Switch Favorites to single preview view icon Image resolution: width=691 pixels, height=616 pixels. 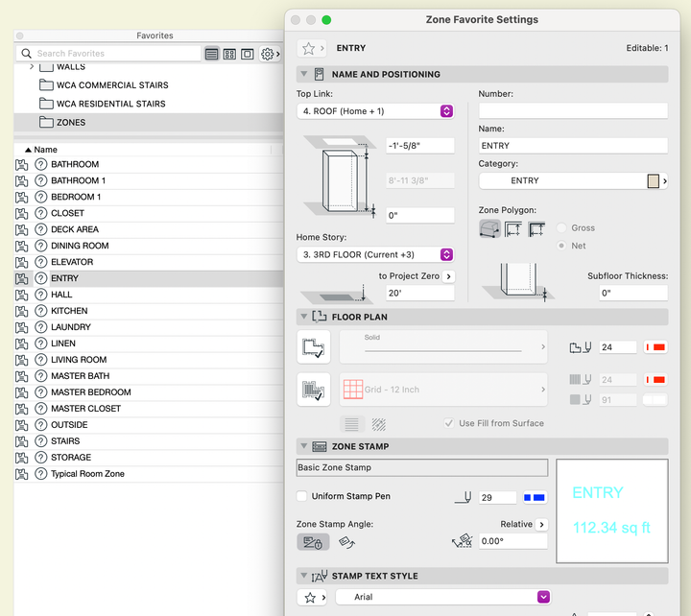point(248,54)
